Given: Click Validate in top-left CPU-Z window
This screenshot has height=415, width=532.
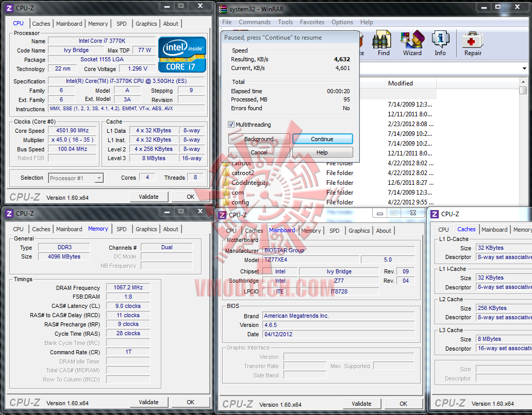Looking at the screenshot, I should click(x=148, y=197).
